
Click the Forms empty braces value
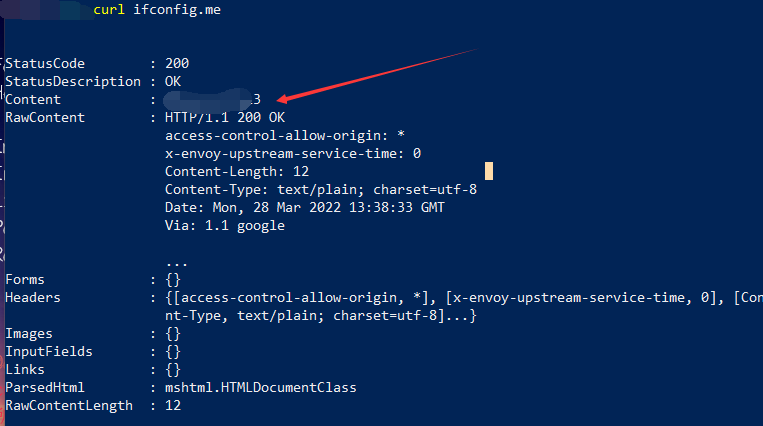[x=173, y=279]
